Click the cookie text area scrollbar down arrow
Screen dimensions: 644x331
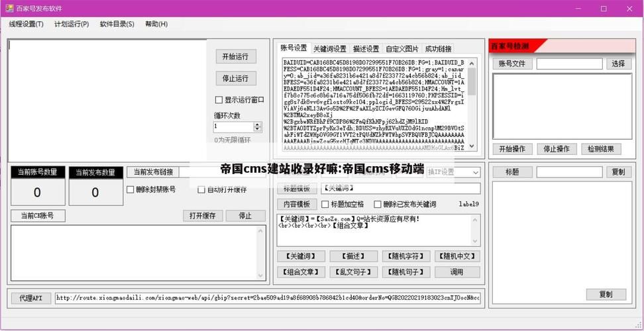click(x=472, y=146)
